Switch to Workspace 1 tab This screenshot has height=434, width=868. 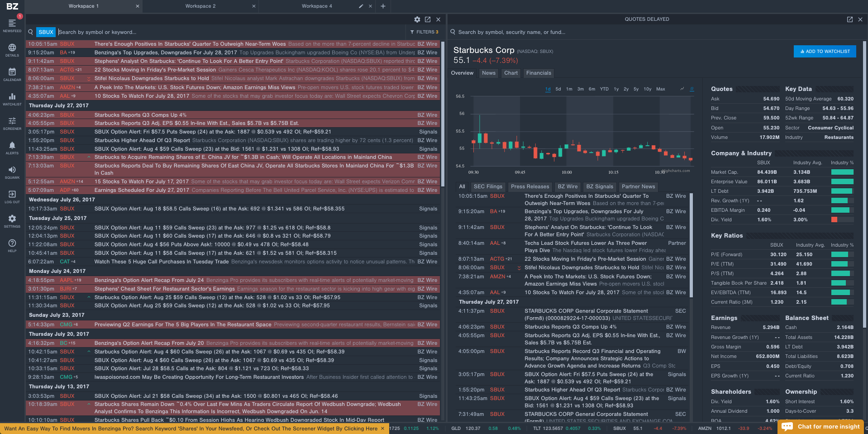pyautogui.click(x=84, y=6)
